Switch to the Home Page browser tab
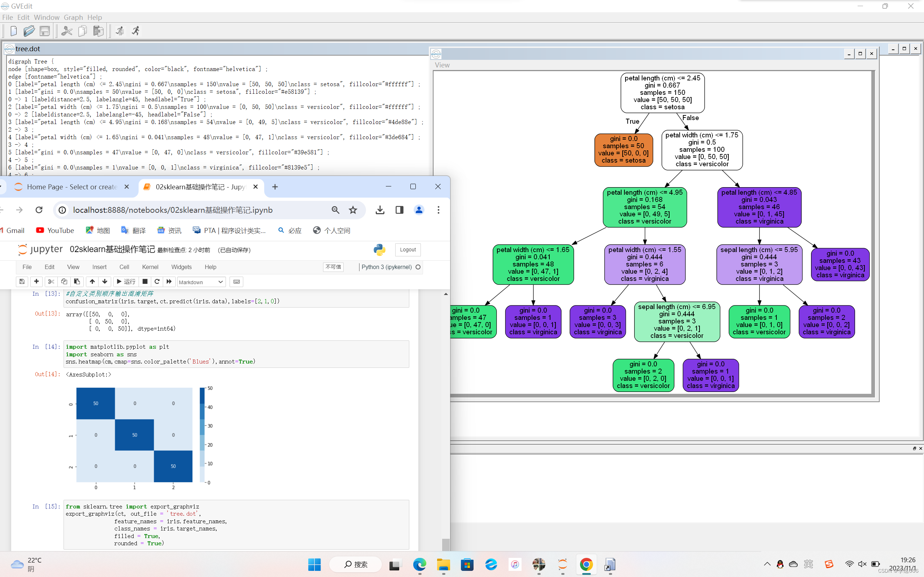Viewport: 924px width, 577px height. click(72, 186)
